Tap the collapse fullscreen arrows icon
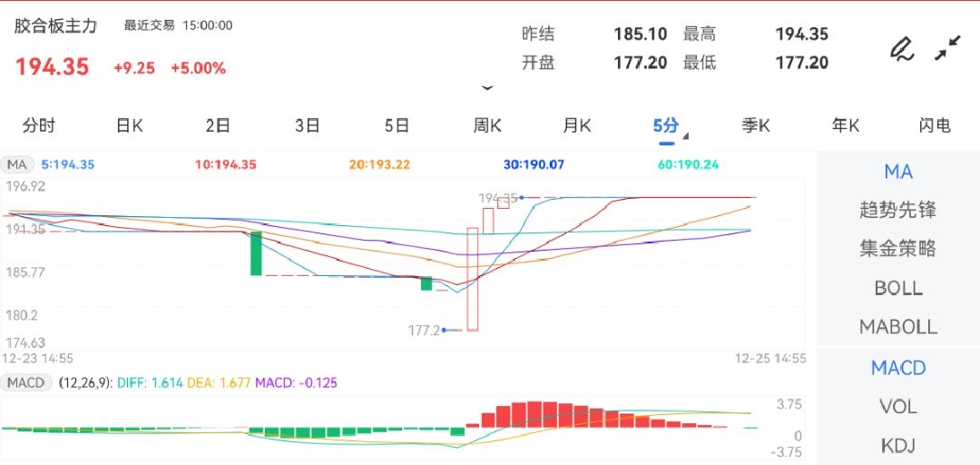 coord(947,48)
